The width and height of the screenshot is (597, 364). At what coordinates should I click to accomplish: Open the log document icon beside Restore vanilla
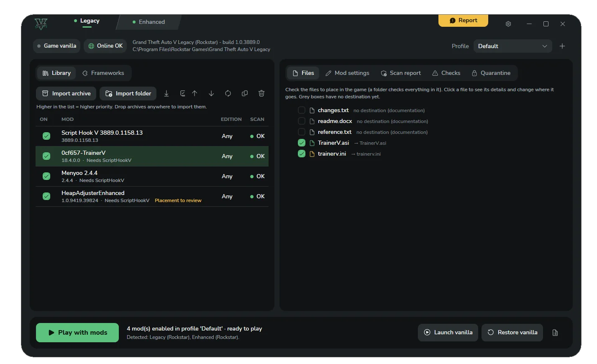pos(555,333)
